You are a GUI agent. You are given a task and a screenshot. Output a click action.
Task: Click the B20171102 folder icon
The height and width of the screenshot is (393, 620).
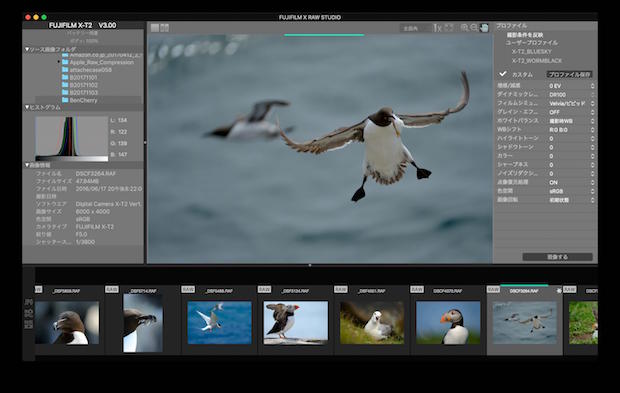click(x=65, y=85)
